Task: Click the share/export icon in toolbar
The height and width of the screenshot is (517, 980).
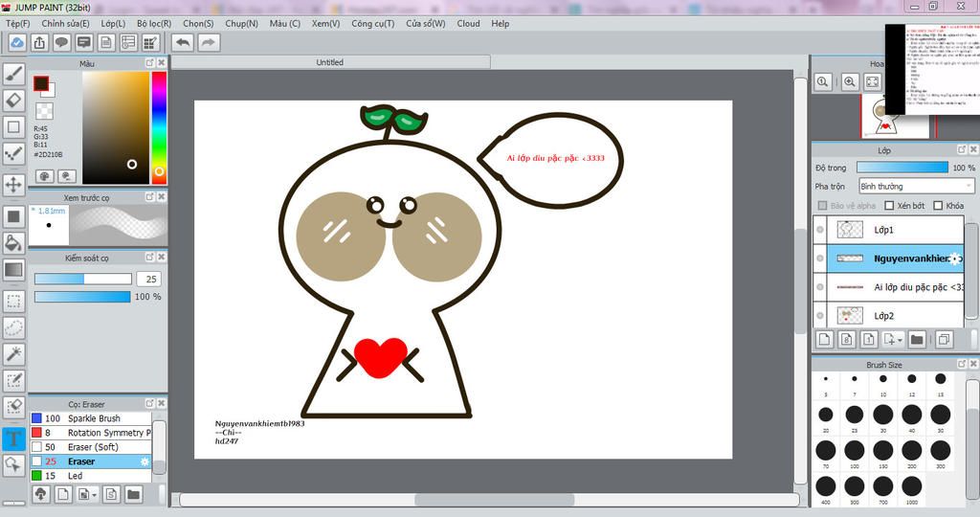Action: pyautogui.click(x=39, y=42)
